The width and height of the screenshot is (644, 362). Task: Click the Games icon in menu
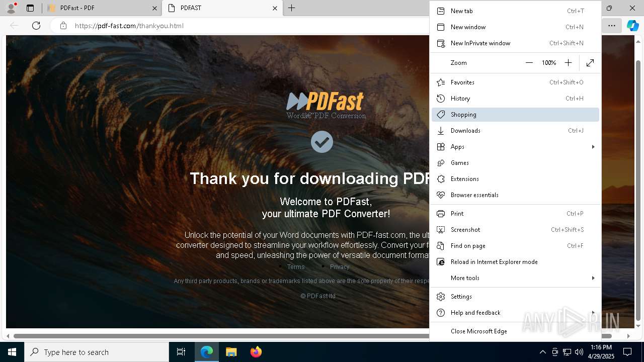441,163
